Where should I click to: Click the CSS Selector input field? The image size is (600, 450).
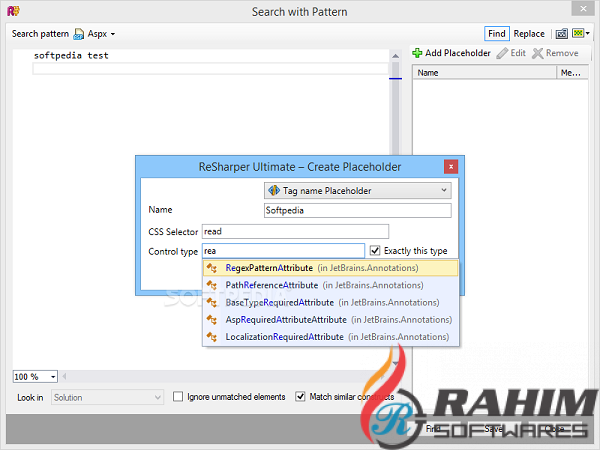[295, 232]
